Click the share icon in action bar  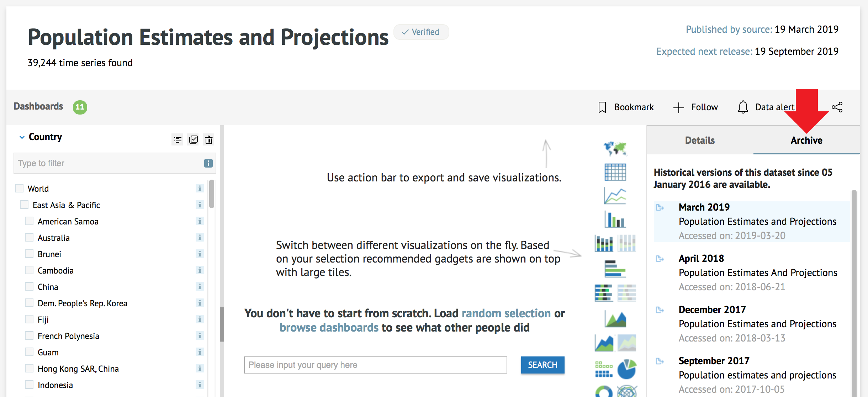click(x=837, y=107)
